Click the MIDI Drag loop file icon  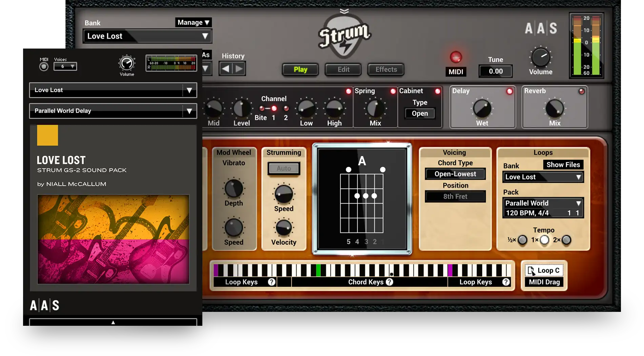(x=531, y=270)
